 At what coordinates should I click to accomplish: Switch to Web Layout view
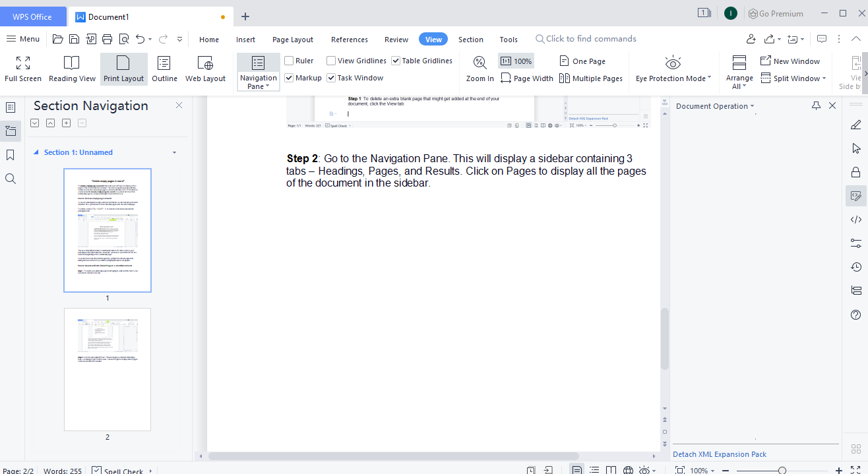click(x=205, y=68)
